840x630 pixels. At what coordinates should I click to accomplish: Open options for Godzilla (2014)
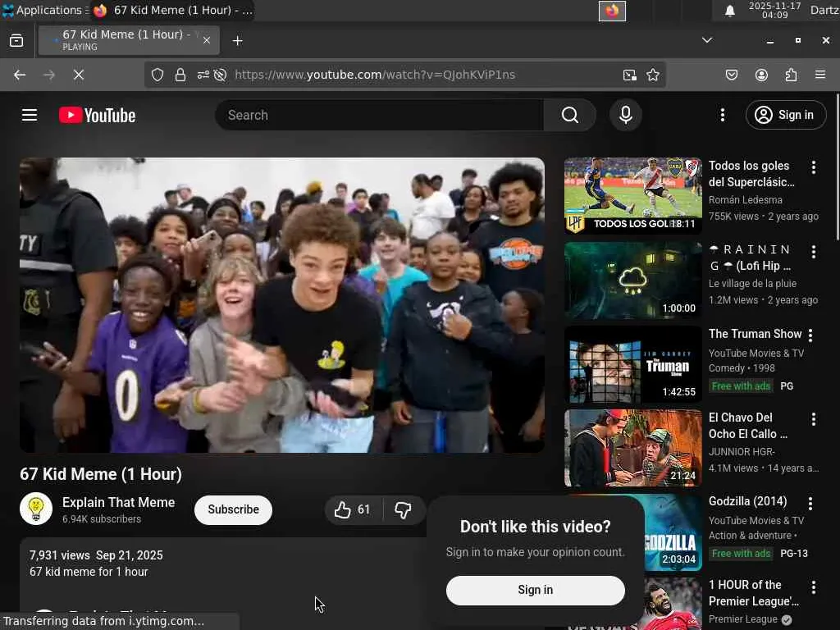[810, 503]
